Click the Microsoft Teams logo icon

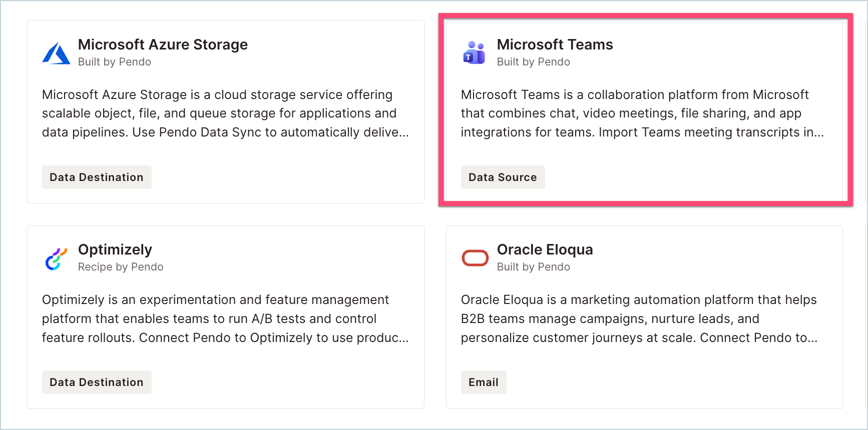coord(475,52)
